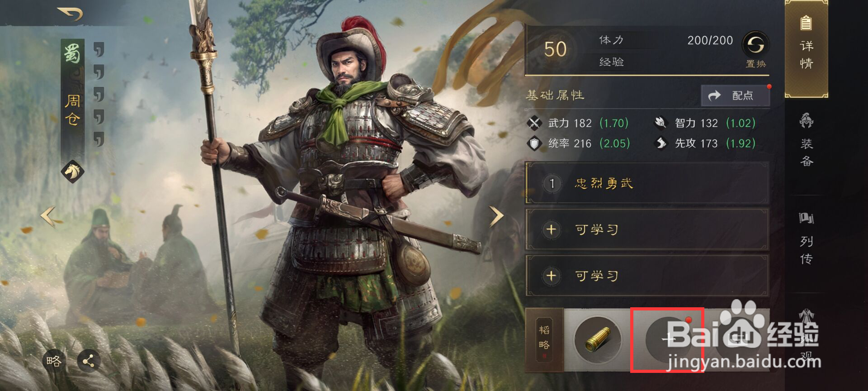Show the previous general with the left arrow

click(x=48, y=216)
